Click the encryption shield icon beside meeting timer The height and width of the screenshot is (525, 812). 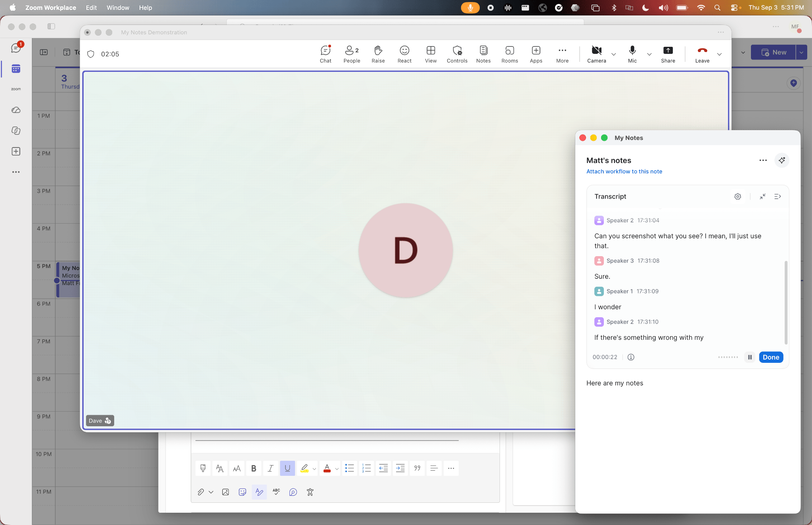coord(91,54)
